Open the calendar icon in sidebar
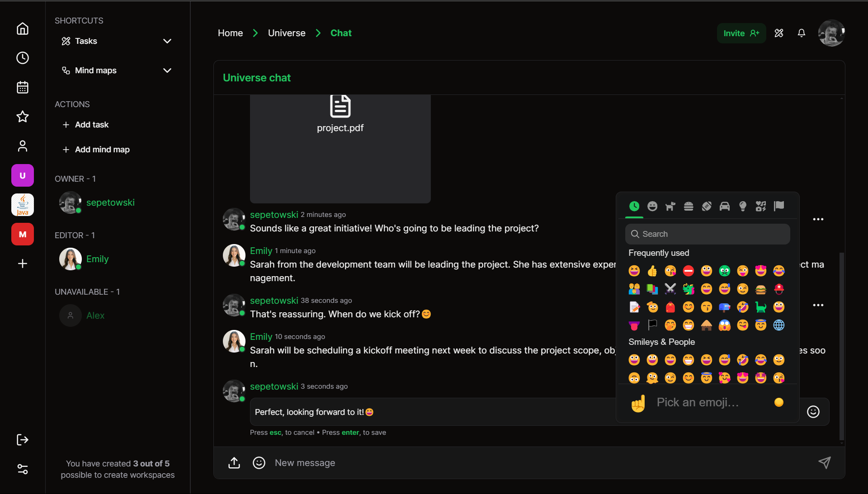Viewport: 868px width, 494px height. (23, 87)
